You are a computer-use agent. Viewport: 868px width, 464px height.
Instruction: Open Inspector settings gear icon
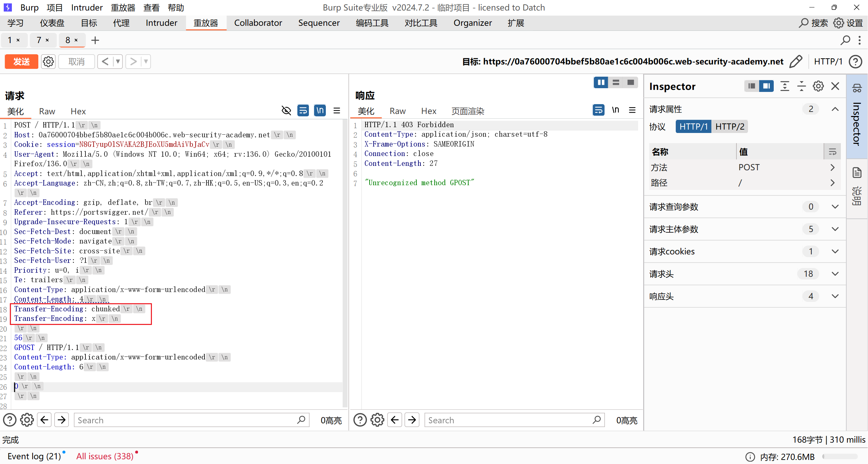[x=818, y=86]
